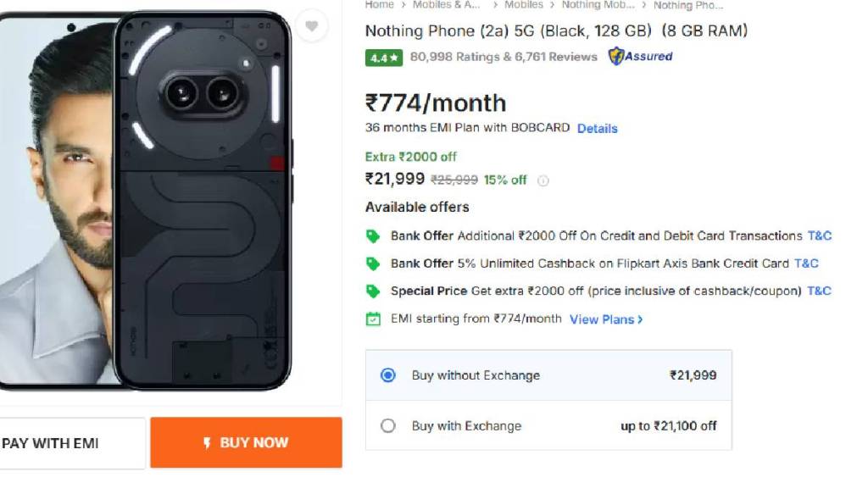Click the green 4.4 star rating badge
This screenshot has height=488, width=868.
(383, 58)
